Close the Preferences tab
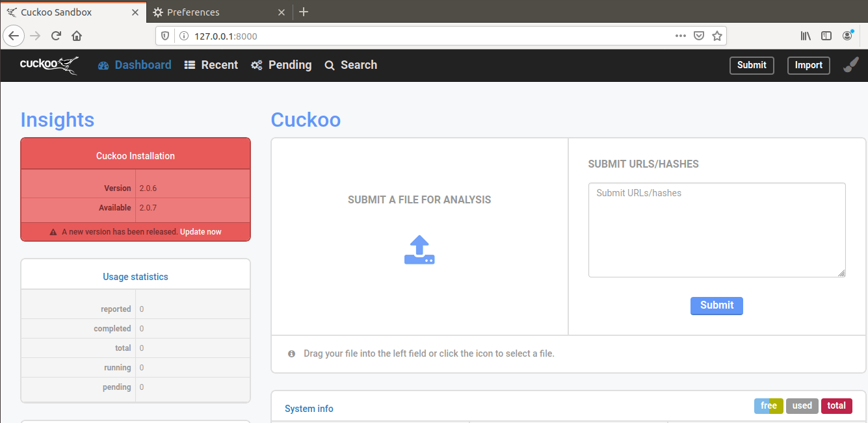 [x=282, y=12]
